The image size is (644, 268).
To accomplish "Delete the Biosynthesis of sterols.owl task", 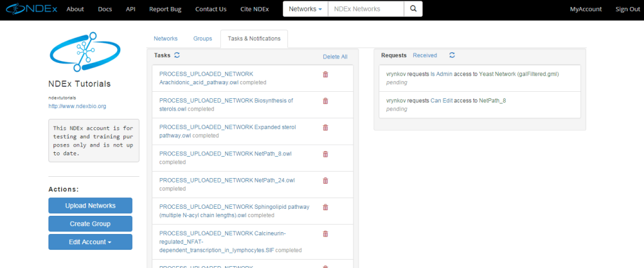I will (x=325, y=101).
